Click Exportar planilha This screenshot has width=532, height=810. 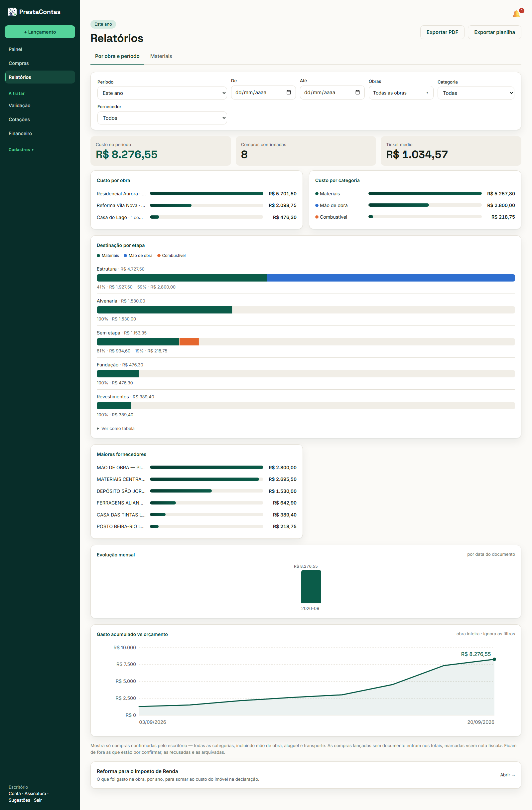(494, 32)
